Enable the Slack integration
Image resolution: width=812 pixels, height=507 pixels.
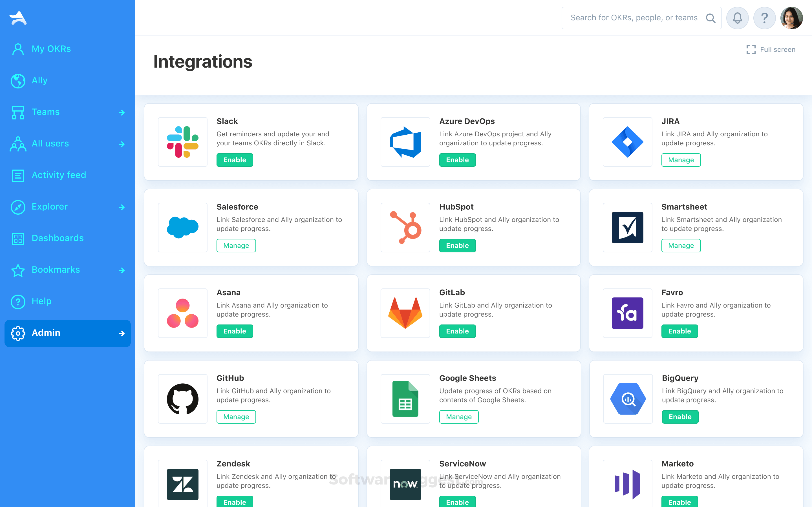pyautogui.click(x=235, y=160)
